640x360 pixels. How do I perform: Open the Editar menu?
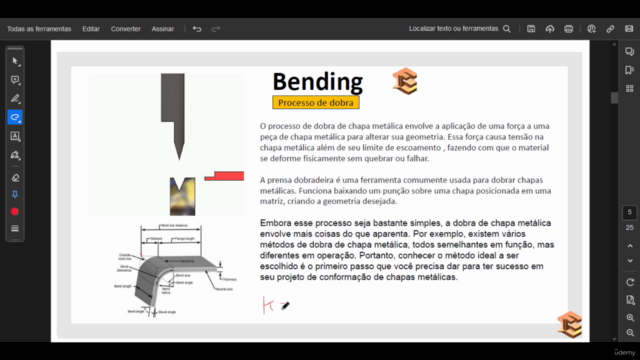pos(91,29)
